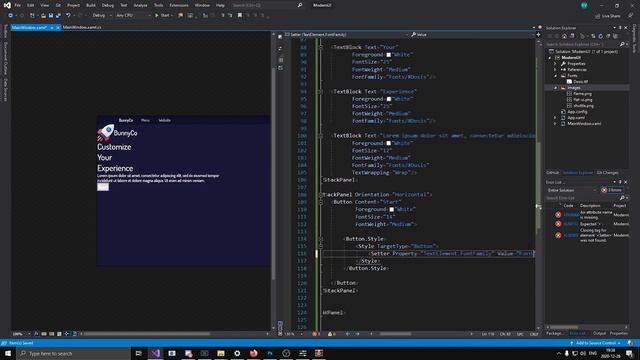
Task: Expand the Properties node
Action: coord(555,64)
